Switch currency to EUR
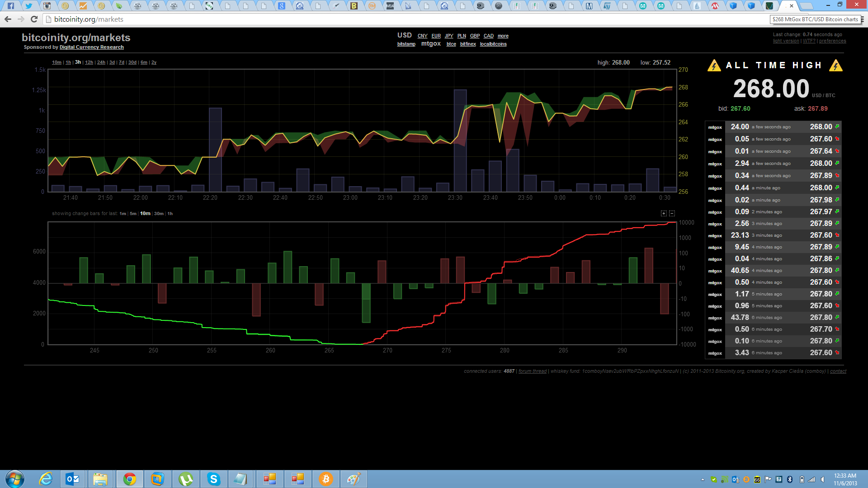 (436, 36)
